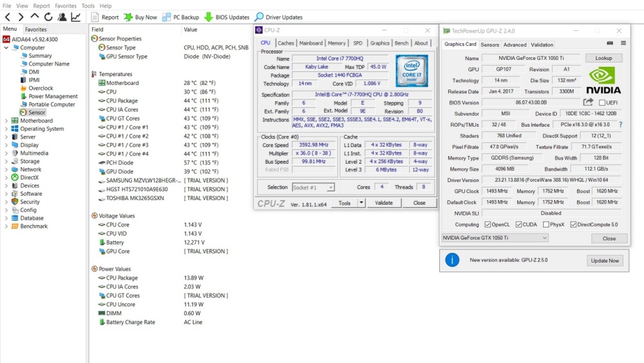This screenshot has width=644, height=363.
Task: Open the Socket #1 selection dropdown in CPU-Z
Action: click(x=314, y=187)
